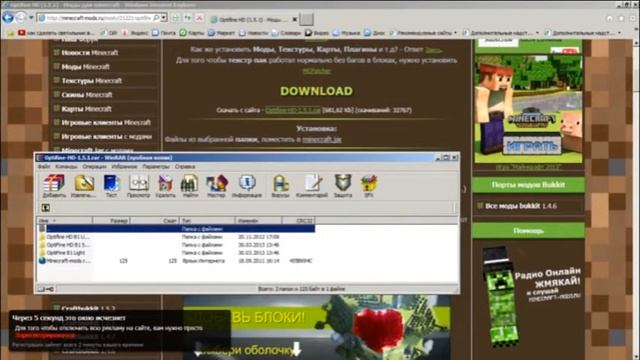Viewport: 640px width, 360px height.
Task: Sort archive list by Имя column
Action: click(64, 220)
